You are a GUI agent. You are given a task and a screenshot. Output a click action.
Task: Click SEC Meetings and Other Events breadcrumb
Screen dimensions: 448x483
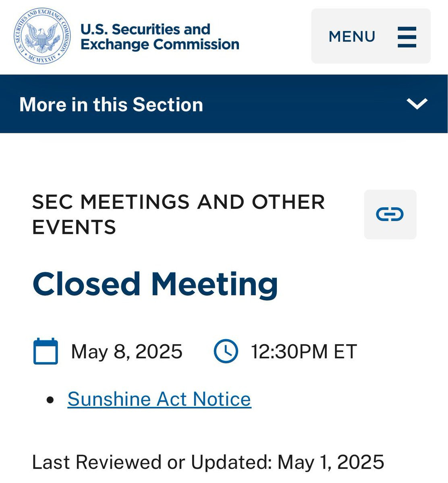178,215
